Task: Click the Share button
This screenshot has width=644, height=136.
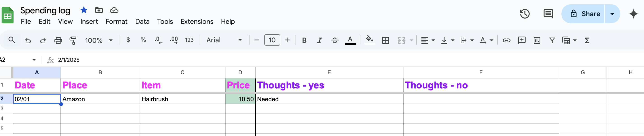Action: (583, 14)
